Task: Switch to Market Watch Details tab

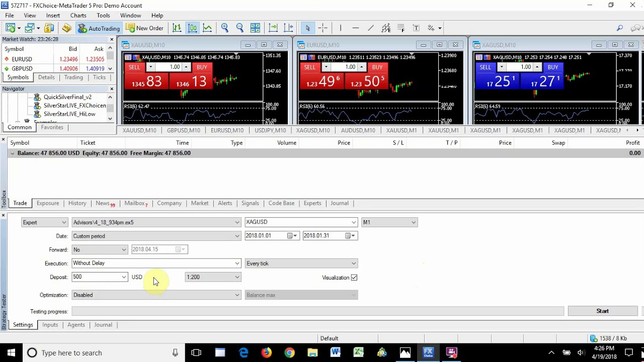Action: coord(46,77)
